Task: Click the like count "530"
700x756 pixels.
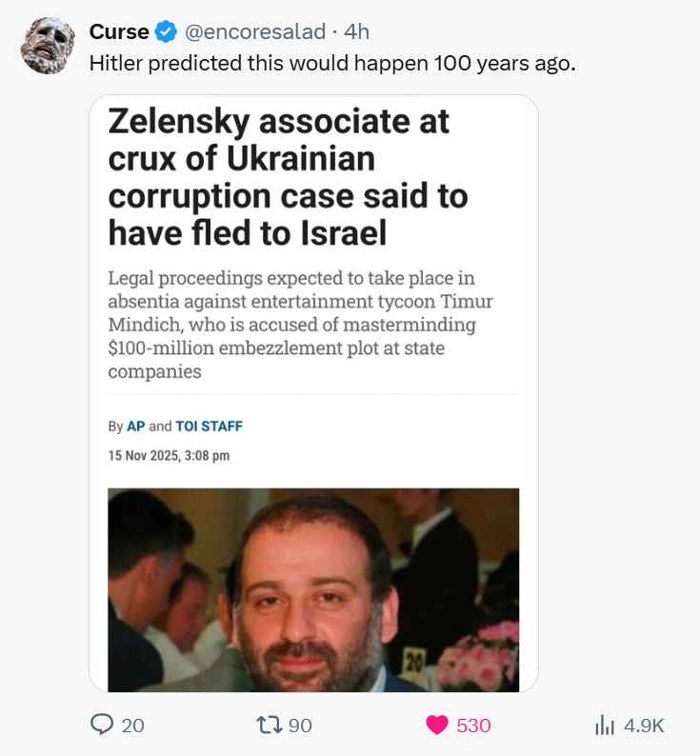Action: pos(473,726)
